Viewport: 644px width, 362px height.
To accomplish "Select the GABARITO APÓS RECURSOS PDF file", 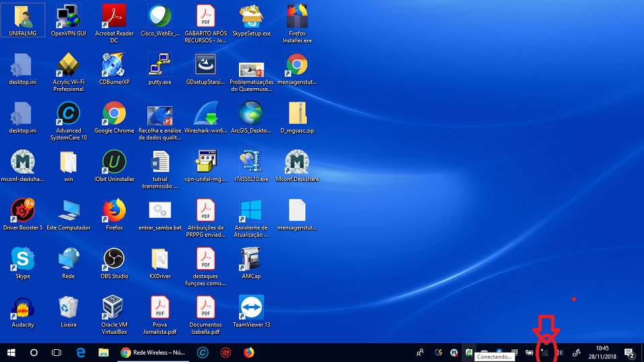I will tap(205, 23).
